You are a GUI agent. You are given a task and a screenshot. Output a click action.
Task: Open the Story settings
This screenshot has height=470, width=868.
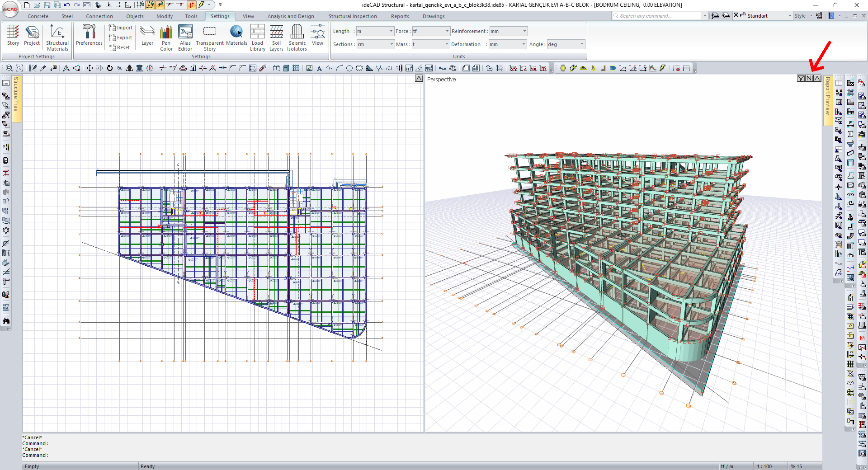tap(13, 35)
